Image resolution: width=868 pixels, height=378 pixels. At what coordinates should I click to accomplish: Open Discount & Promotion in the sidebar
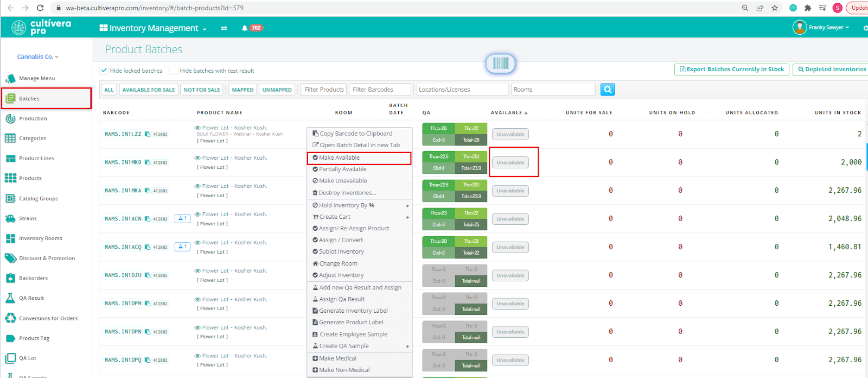coord(46,259)
